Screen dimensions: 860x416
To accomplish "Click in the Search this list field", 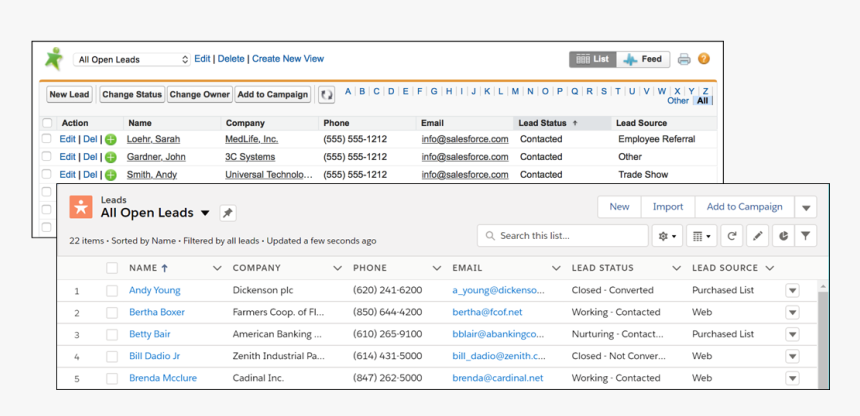I will [x=563, y=236].
